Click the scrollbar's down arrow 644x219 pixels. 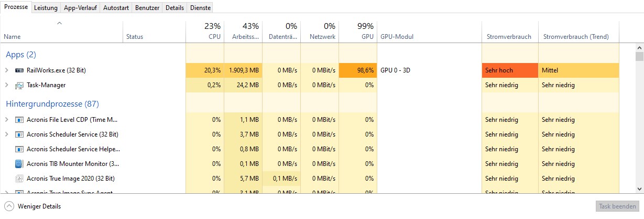click(x=639, y=189)
